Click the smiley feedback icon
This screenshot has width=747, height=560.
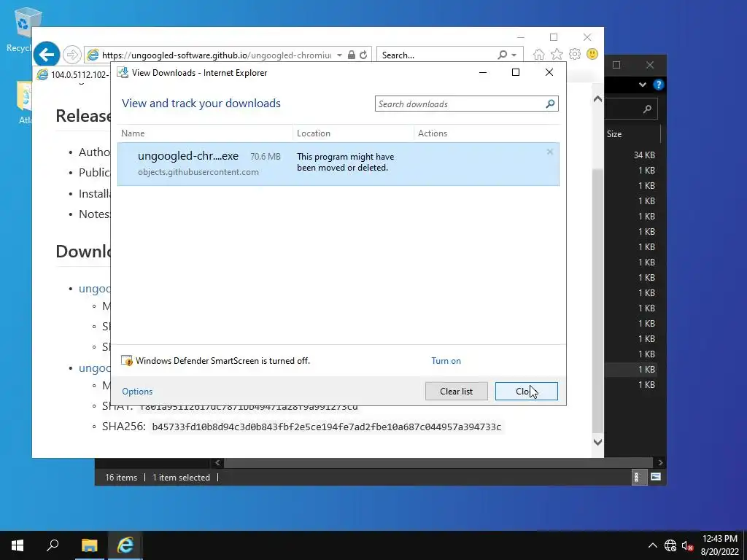point(592,54)
